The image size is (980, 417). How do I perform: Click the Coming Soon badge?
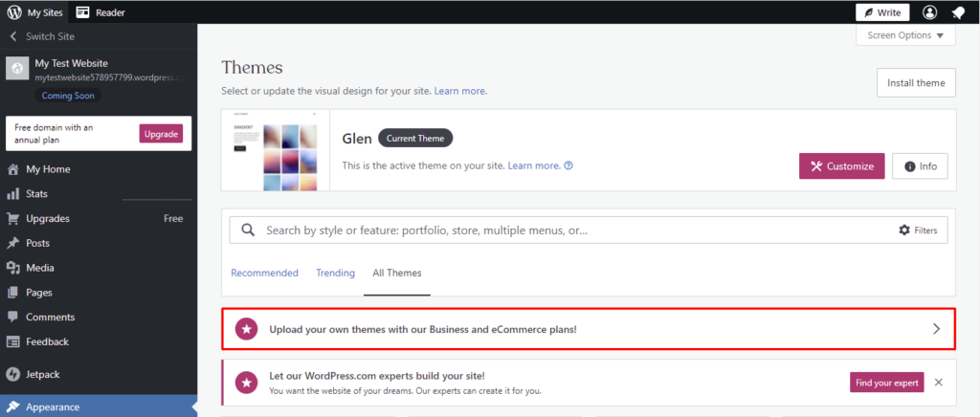(68, 97)
